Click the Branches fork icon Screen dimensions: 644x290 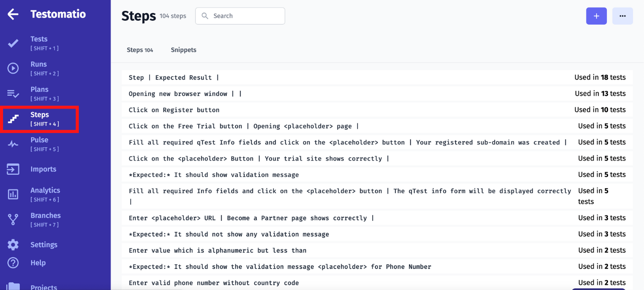pyautogui.click(x=13, y=219)
